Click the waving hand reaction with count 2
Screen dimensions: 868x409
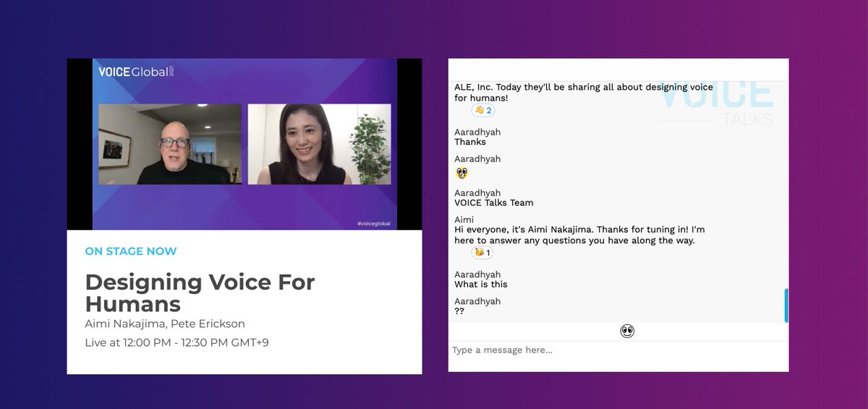point(483,110)
